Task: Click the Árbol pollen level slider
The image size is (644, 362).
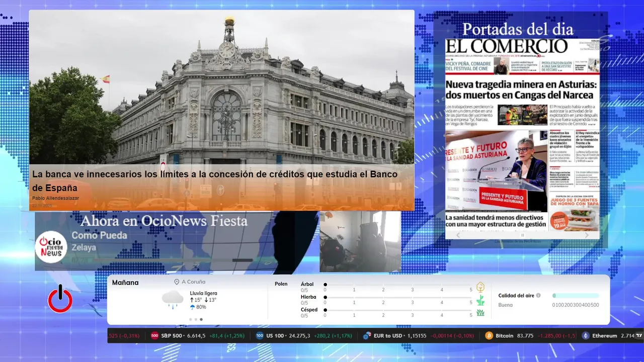Action: pos(398,285)
